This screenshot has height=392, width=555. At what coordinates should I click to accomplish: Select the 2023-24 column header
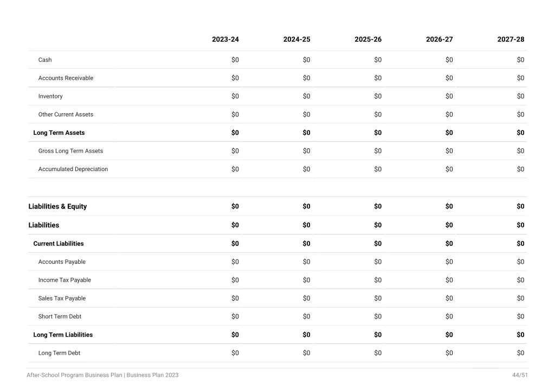point(225,39)
